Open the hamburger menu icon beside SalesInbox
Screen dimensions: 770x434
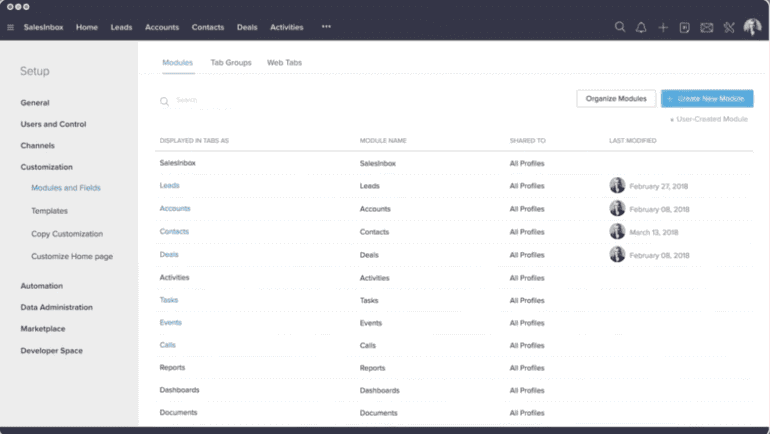[10, 27]
